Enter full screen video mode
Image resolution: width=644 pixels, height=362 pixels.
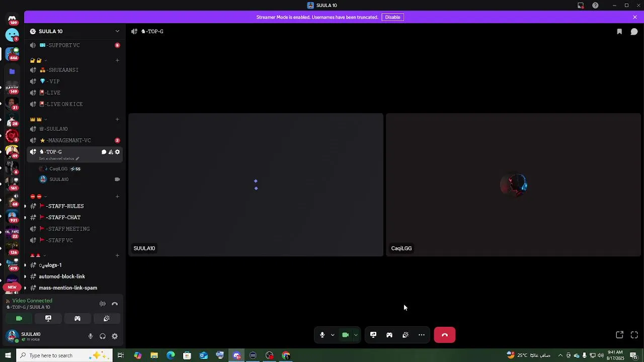point(634,335)
